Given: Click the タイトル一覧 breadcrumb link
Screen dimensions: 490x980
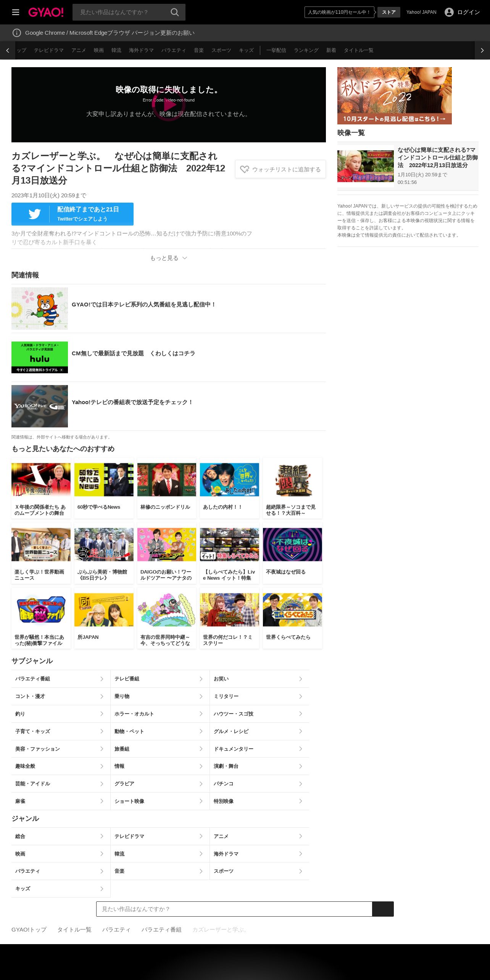Looking at the screenshot, I should pos(74,929).
